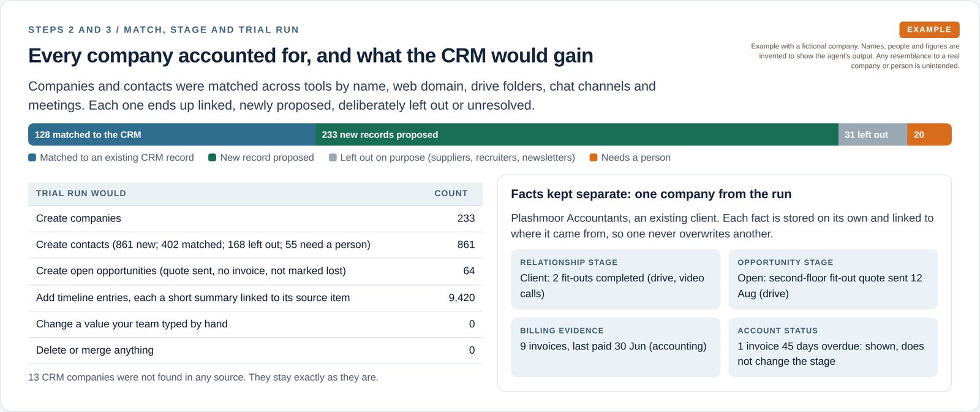Click the note '13 CRM companies were not found'

tap(203, 377)
